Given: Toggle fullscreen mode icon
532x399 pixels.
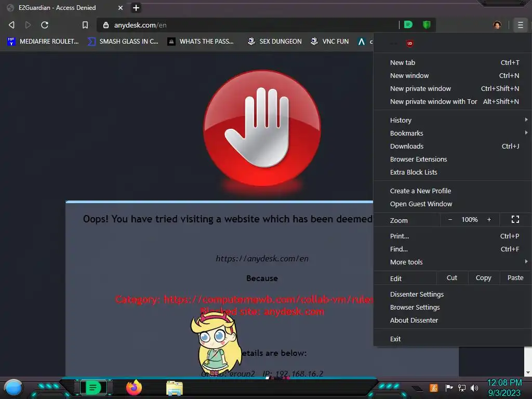Looking at the screenshot, I should [515, 220].
